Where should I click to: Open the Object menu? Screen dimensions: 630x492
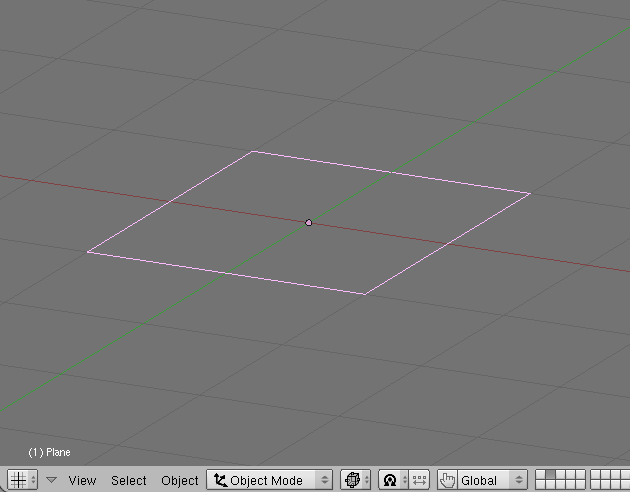click(x=180, y=480)
